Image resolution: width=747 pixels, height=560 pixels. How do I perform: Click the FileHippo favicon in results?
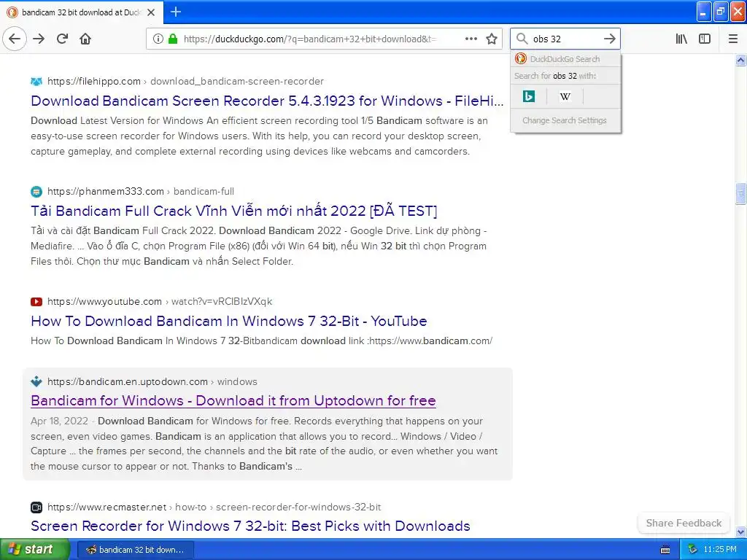coord(36,82)
